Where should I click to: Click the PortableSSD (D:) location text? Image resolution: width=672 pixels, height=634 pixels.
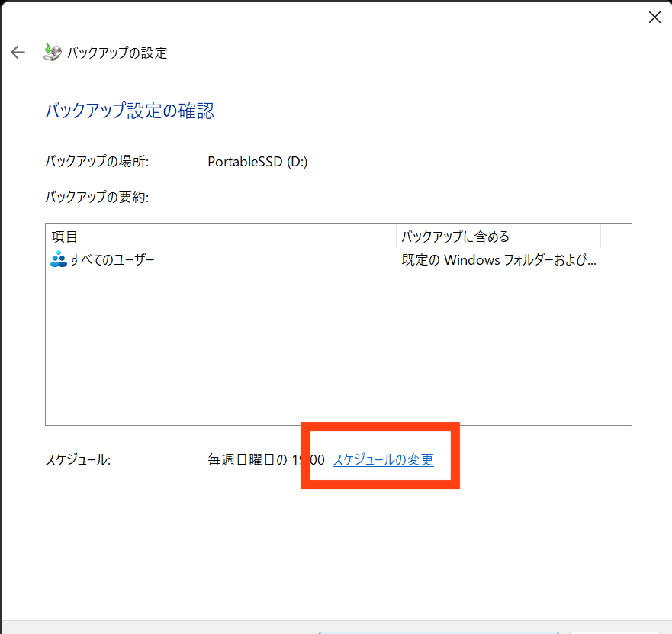(257, 162)
